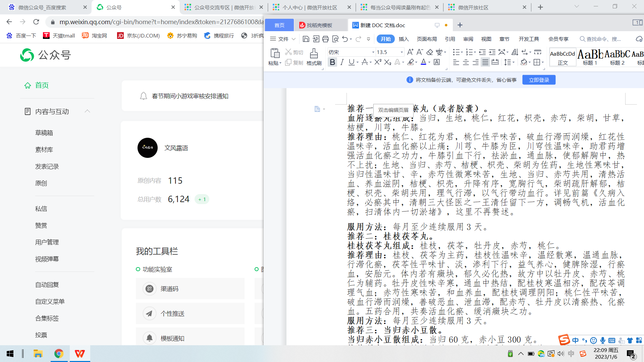Toggle justified text alignment
This screenshot has height=362, width=644.
485,62
